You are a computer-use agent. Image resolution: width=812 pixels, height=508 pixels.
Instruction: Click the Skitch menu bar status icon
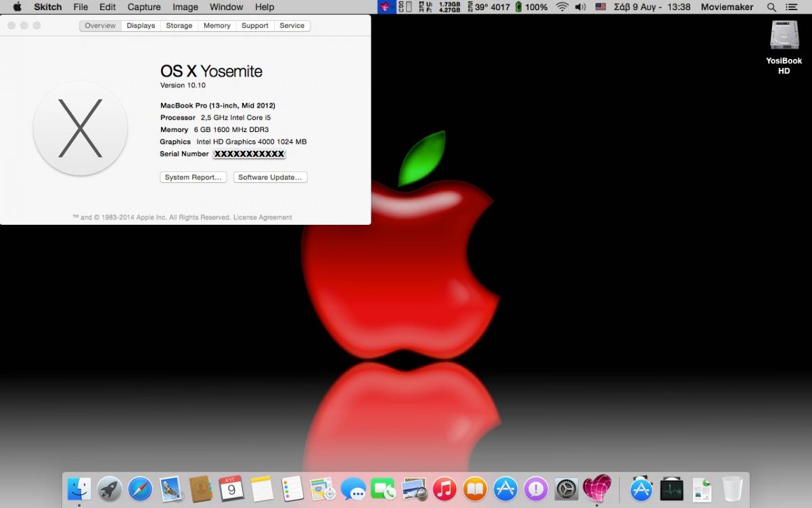(386, 7)
